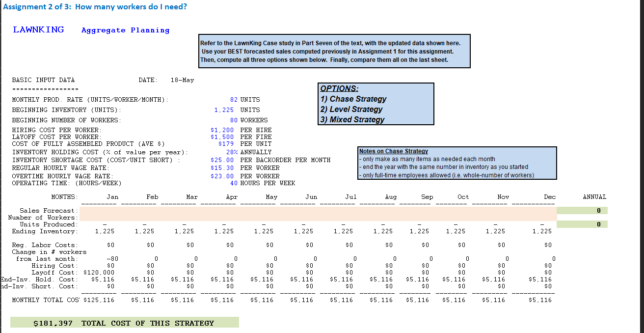Select the operating time value 40
Viewport: 644px width, 333px height.
tap(234, 183)
